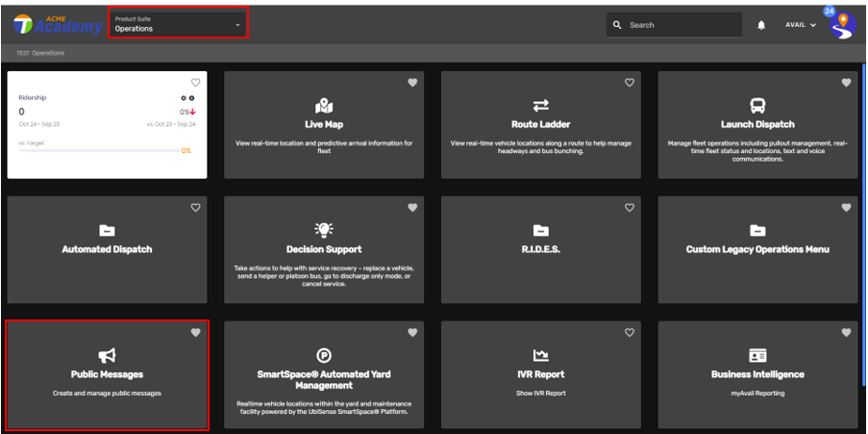Click the Decision Support lightbulb icon
The height and width of the screenshot is (434, 868).
pos(324,230)
